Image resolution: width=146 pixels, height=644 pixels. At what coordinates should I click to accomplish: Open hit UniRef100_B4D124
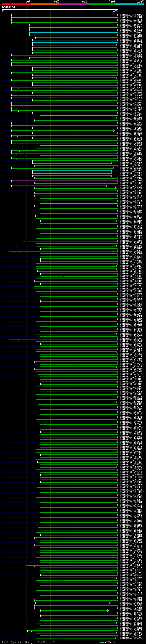131,623
